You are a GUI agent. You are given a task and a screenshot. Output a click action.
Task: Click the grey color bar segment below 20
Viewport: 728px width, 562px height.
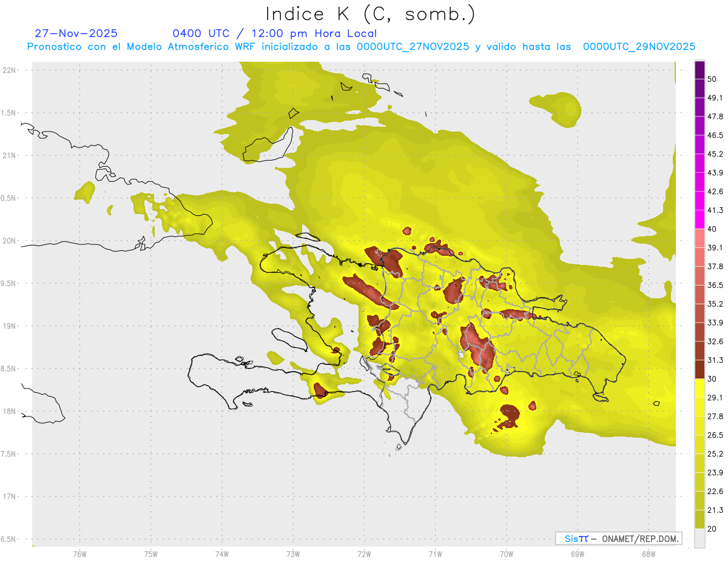(700, 538)
